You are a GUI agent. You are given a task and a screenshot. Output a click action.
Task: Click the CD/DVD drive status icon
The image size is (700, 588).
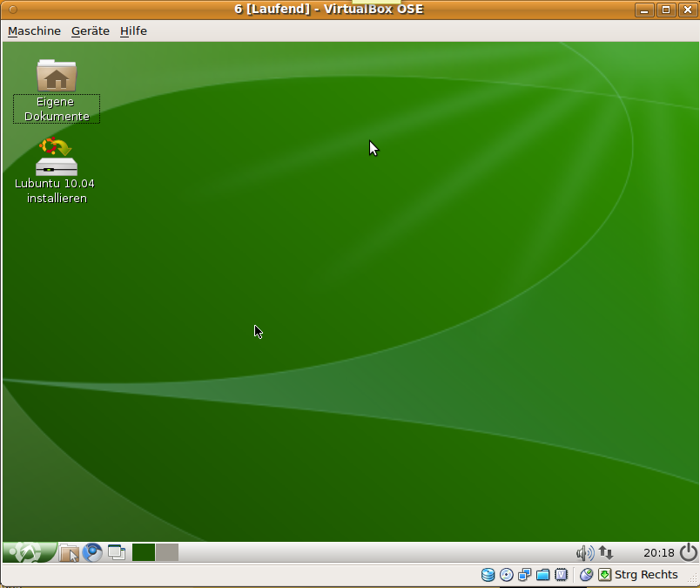coord(506,575)
